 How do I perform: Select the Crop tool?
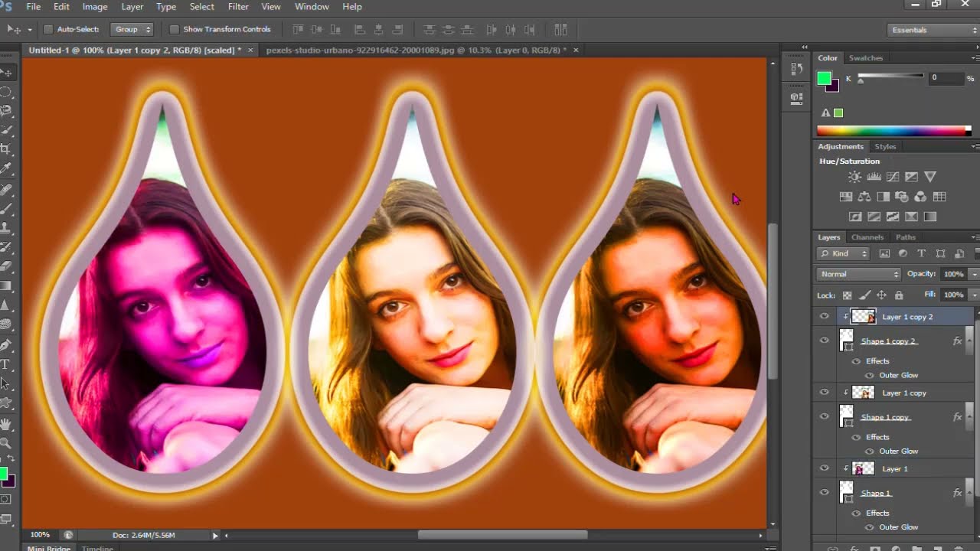coord(5,149)
